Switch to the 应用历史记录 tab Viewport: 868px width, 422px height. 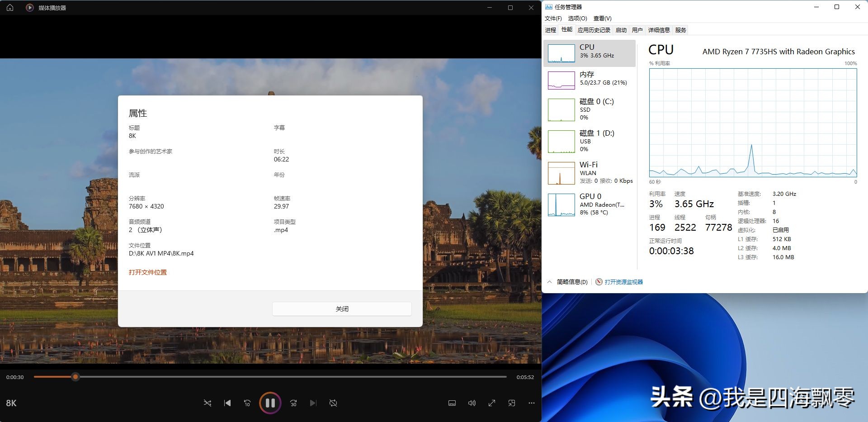click(x=594, y=30)
